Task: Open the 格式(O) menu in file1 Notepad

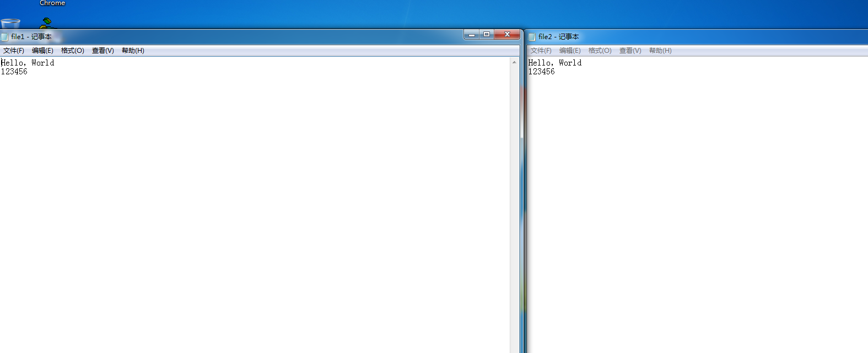Action: click(73, 51)
